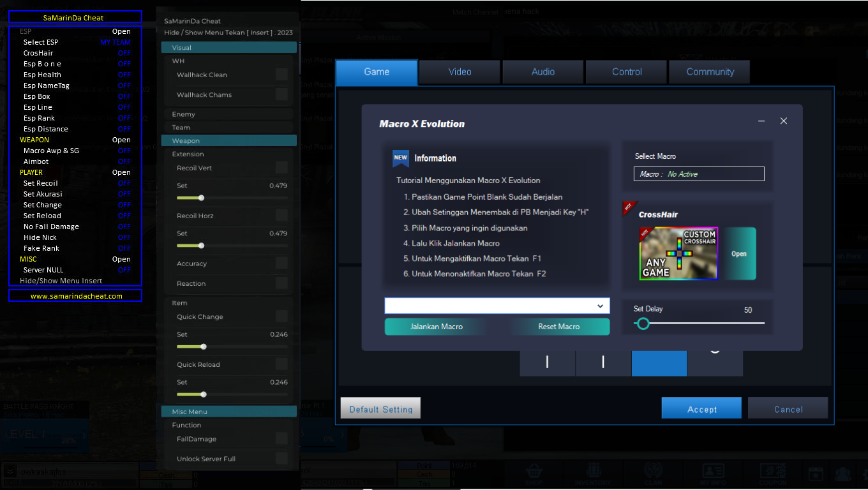Enable the Accuracy checkbox
Image resolution: width=868 pixels, height=490 pixels.
click(281, 264)
